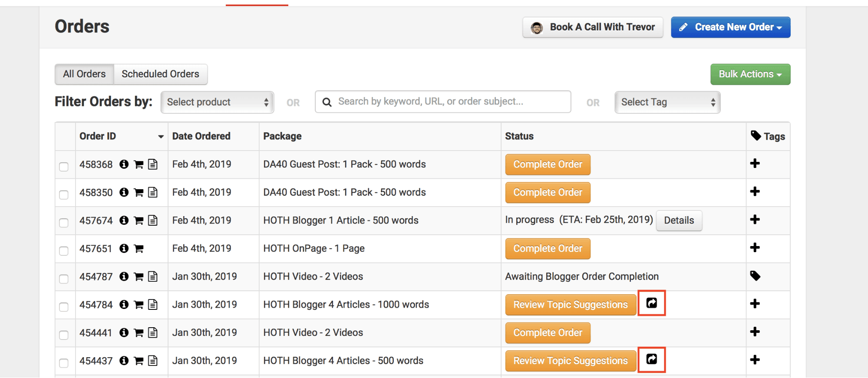Click the tag icon on order 454787
The width and height of the screenshot is (868, 378).
pos(755,276)
